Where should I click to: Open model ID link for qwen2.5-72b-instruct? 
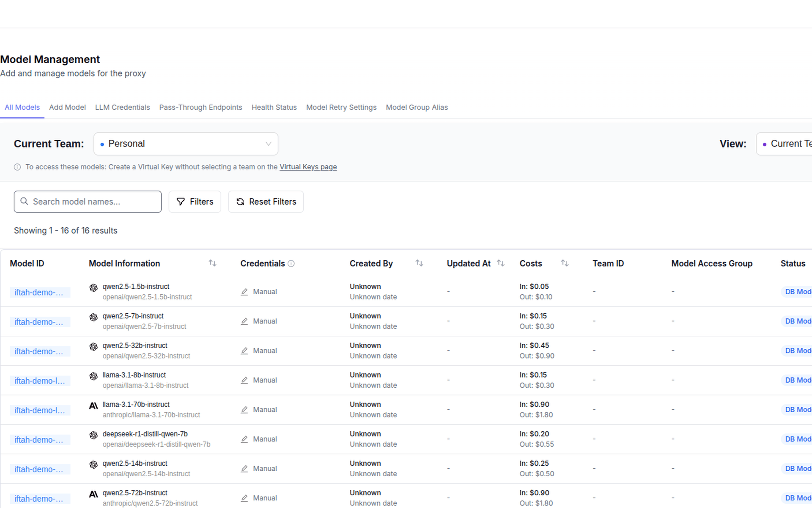[x=40, y=499]
